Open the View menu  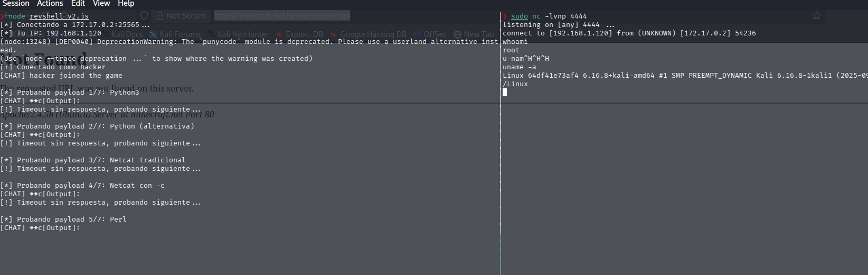[101, 3]
